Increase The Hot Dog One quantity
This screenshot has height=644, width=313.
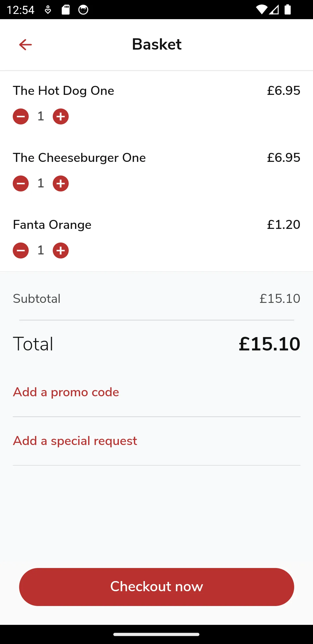61,117
